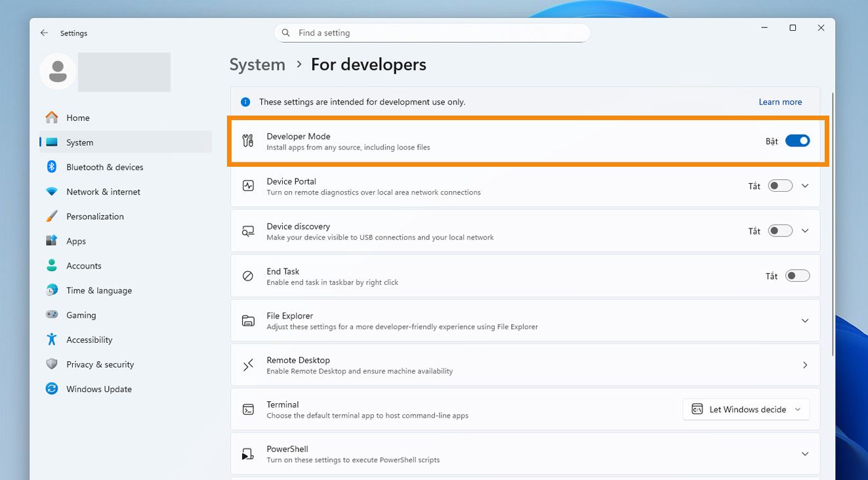Expand the File Explorer settings section
Viewport: 868px width, 480px height.
[805, 320]
